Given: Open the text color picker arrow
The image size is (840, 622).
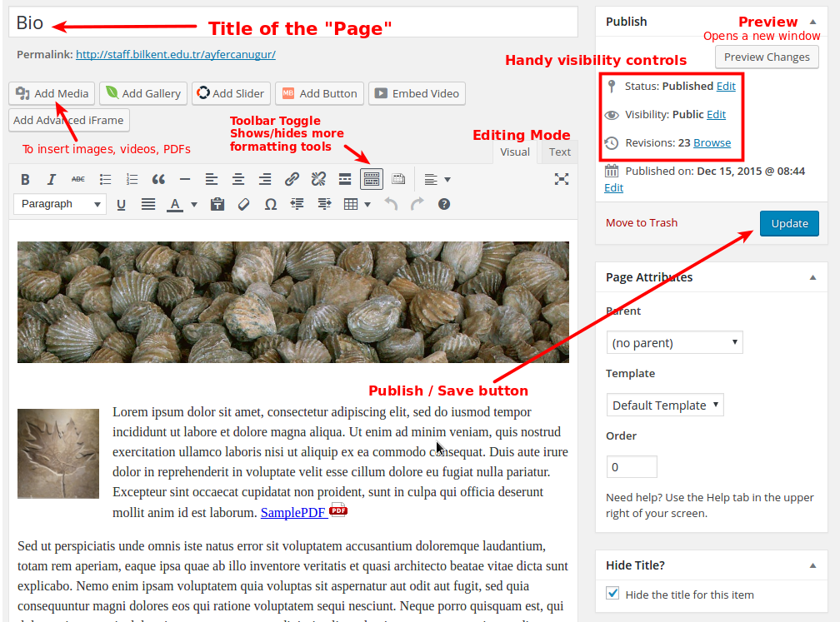Looking at the screenshot, I should click(194, 204).
